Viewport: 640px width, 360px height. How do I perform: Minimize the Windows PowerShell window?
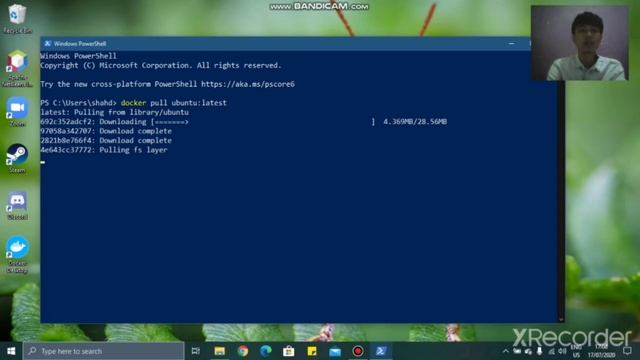[x=511, y=44]
